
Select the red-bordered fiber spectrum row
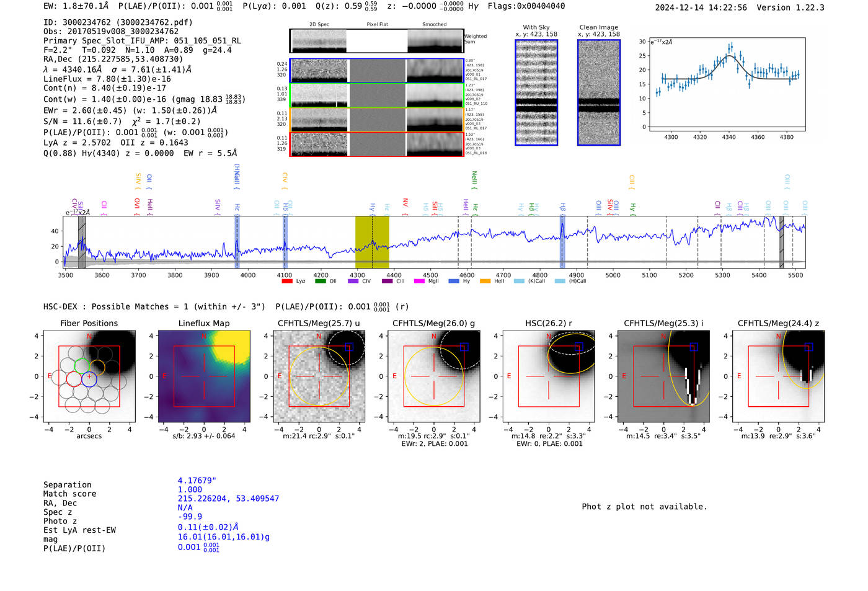[x=376, y=144]
